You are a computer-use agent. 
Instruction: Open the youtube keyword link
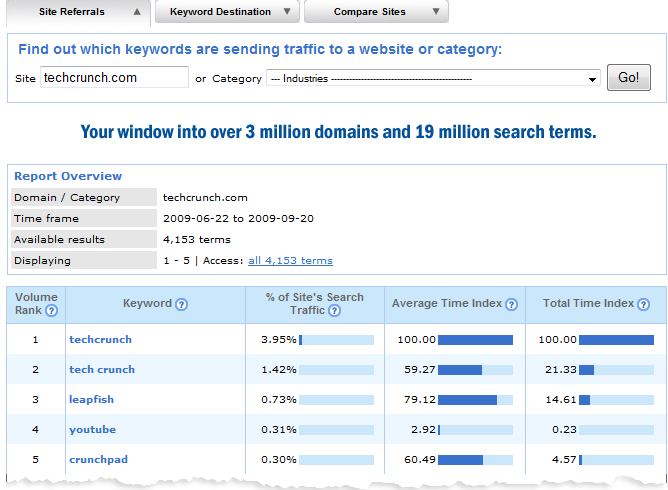[x=92, y=429]
